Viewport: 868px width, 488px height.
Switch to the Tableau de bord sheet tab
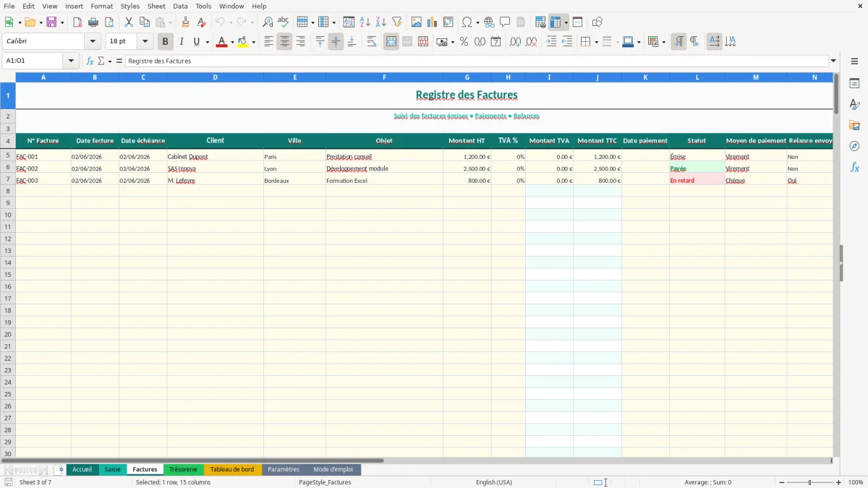(232, 469)
